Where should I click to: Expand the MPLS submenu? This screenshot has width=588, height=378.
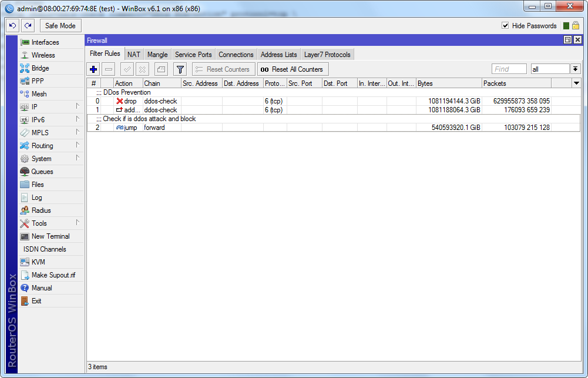[x=51, y=133]
